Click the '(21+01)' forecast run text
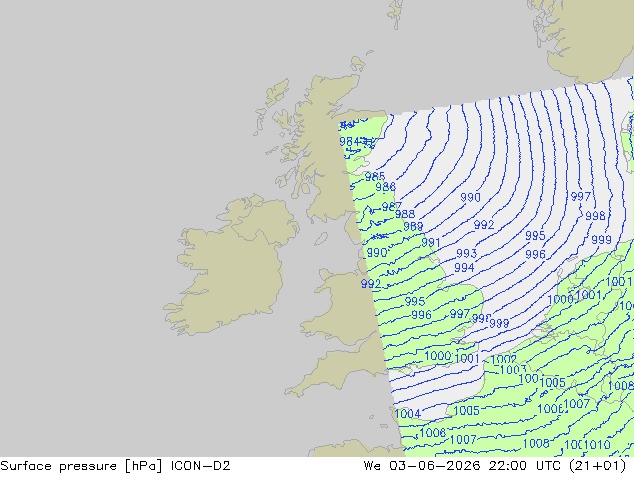 pyautogui.click(x=598, y=466)
